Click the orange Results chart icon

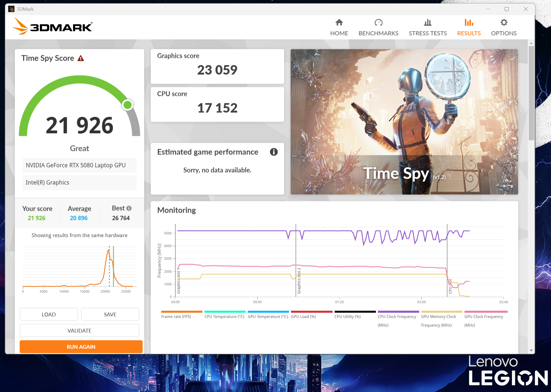469,22
